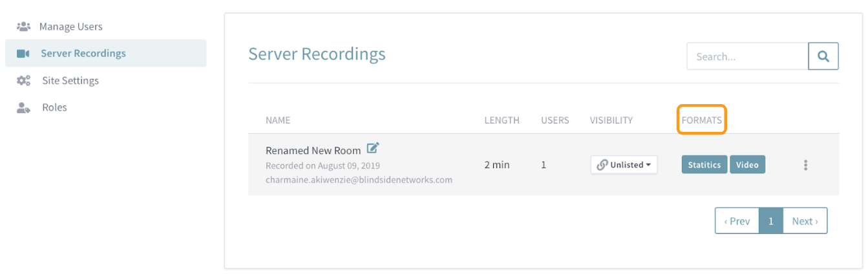868x278 pixels.
Task: Click the Roles user-tag icon
Action: tap(23, 108)
